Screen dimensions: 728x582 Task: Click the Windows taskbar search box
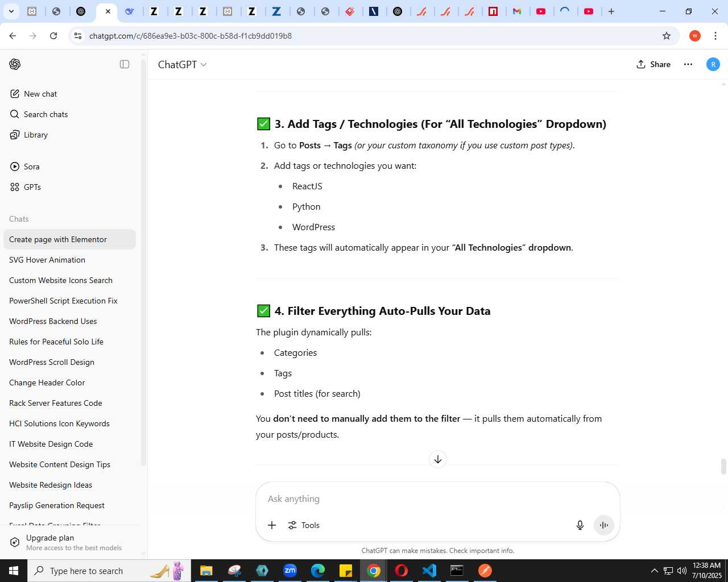[108, 571]
